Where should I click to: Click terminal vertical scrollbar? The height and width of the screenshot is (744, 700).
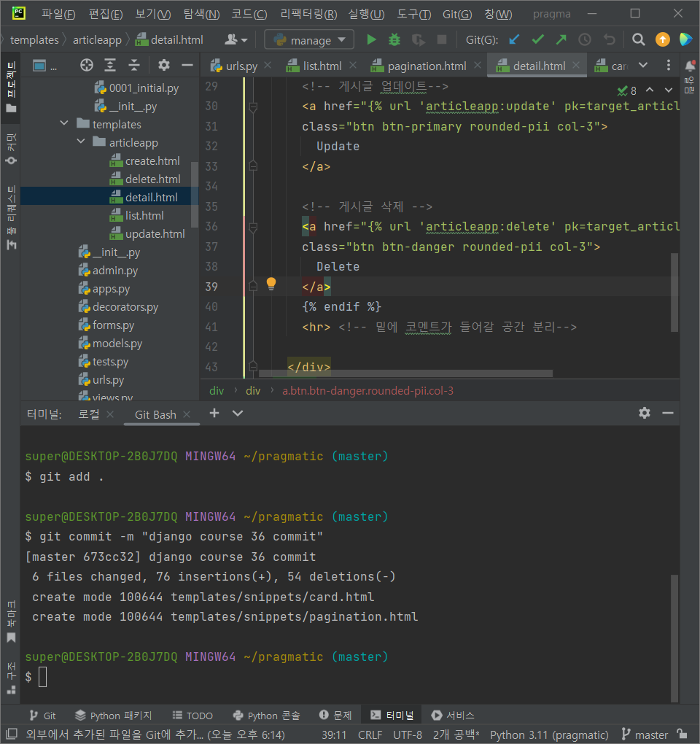point(674,638)
